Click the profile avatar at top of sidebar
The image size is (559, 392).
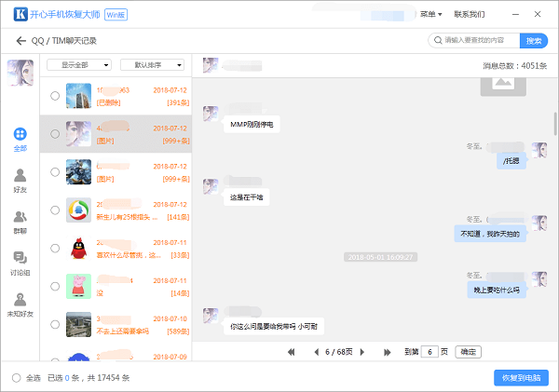(x=20, y=73)
